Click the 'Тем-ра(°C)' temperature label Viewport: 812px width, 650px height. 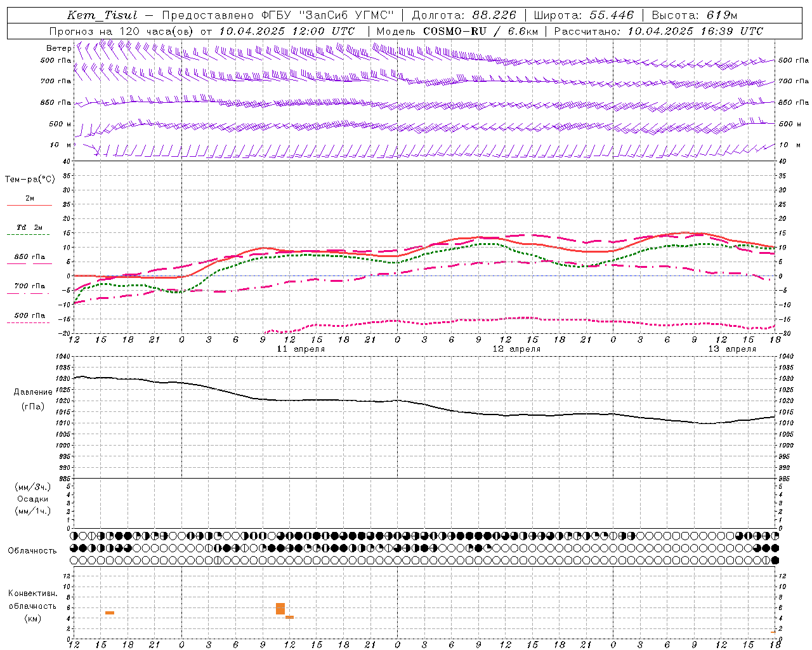click(30, 180)
